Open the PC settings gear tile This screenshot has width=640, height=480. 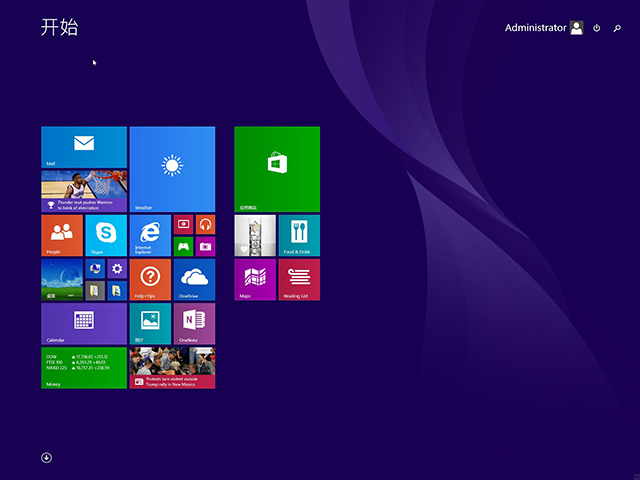click(x=117, y=269)
